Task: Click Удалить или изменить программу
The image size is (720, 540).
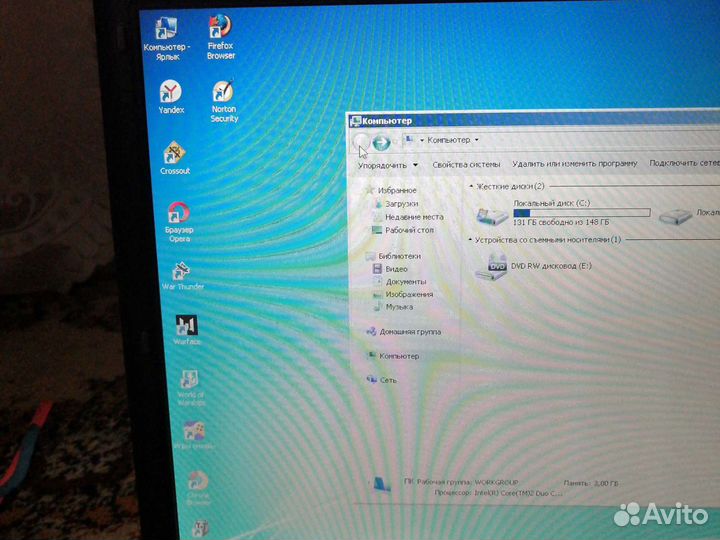Action: tap(574, 163)
